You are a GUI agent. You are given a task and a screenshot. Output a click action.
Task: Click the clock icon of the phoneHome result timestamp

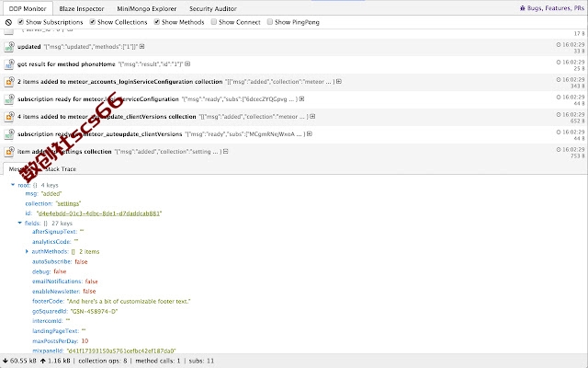pyautogui.click(x=559, y=62)
